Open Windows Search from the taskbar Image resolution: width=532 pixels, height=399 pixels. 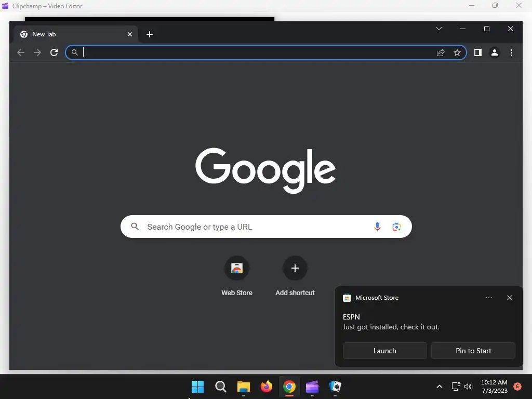(220, 387)
